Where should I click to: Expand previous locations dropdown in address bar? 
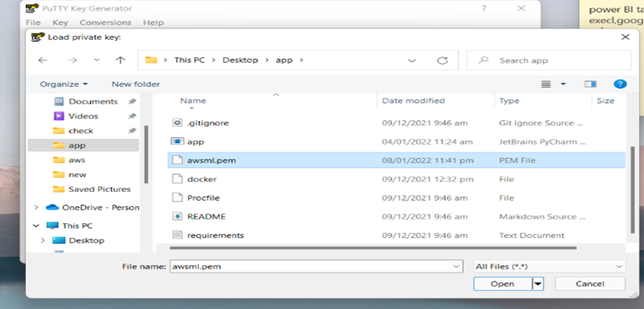click(x=411, y=60)
